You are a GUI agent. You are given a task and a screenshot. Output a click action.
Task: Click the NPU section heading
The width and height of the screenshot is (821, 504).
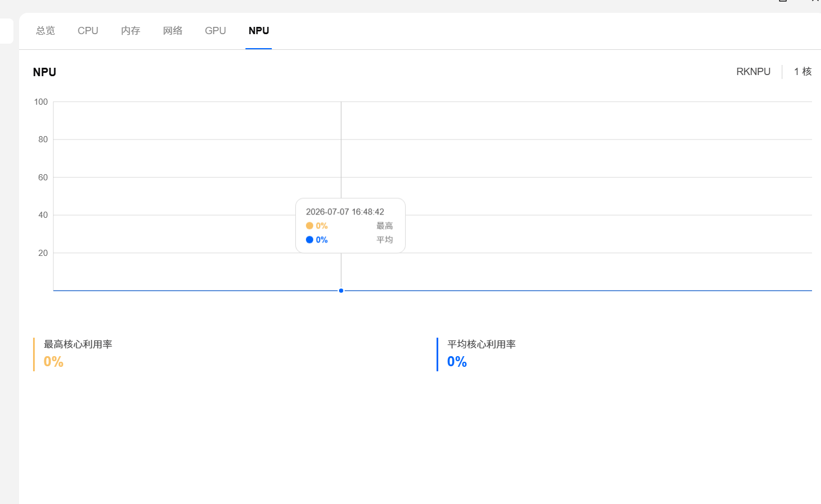[45, 72]
